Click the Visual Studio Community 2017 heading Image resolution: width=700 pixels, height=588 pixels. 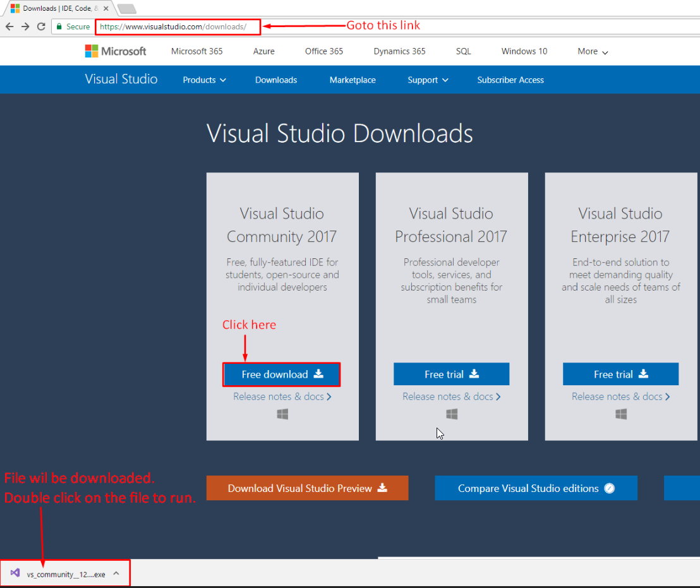coord(282,225)
